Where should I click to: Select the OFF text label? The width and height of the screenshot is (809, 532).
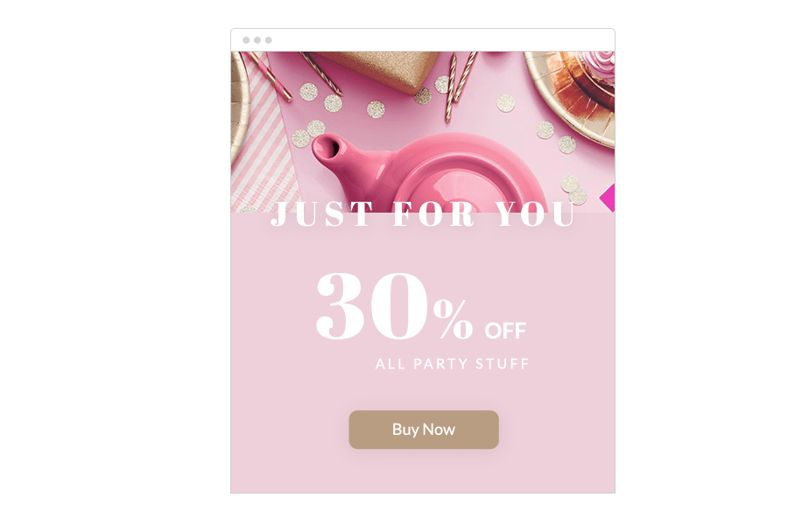(x=505, y=331)
